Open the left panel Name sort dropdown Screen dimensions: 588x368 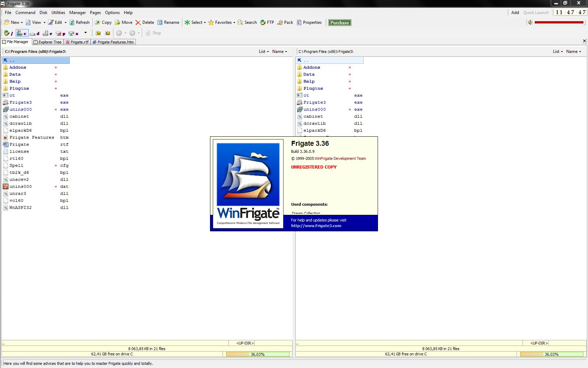pyautogui.click(x=280, y=52)
